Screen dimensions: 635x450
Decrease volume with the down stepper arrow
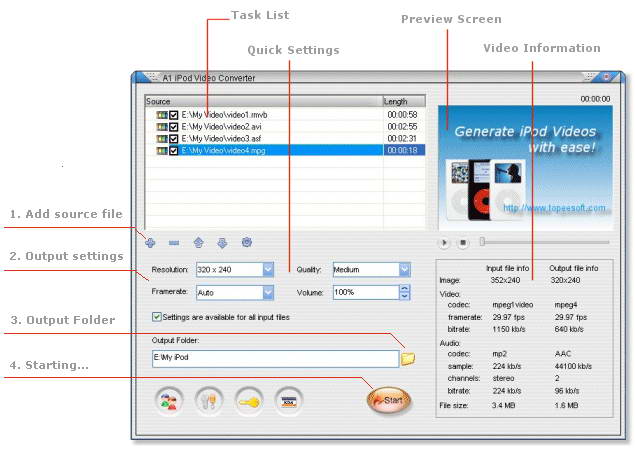(x=405, y=296)
